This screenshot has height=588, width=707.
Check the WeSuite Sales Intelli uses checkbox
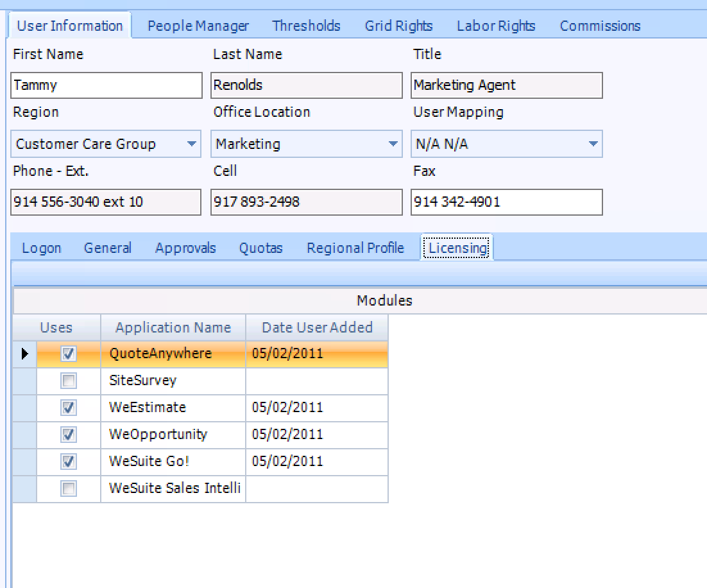pos(69,489)
